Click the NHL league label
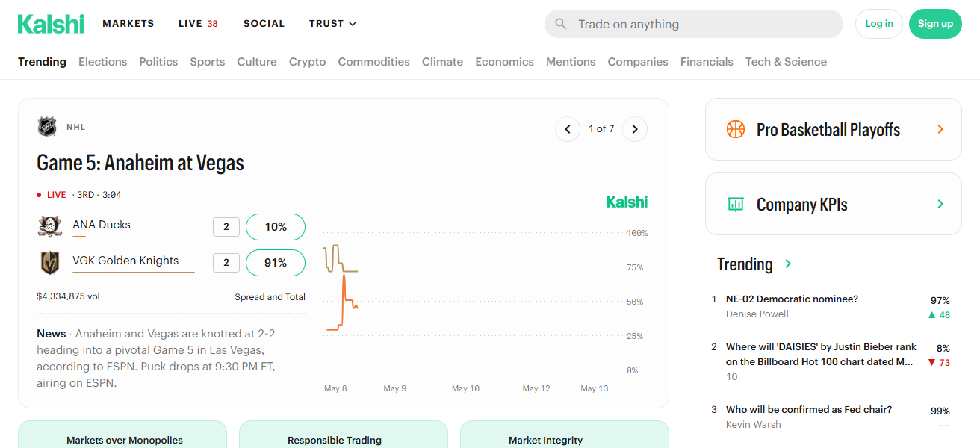 76,128
